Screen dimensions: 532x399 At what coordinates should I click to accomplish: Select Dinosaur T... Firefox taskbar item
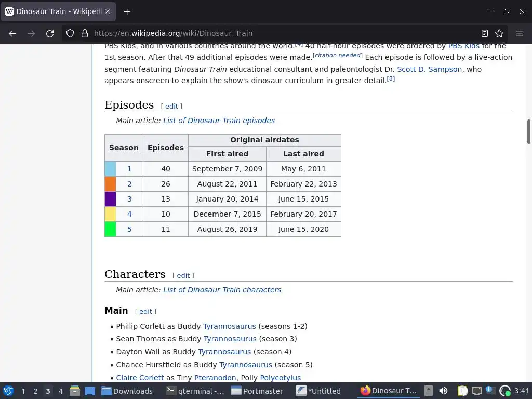click(389, 391)
